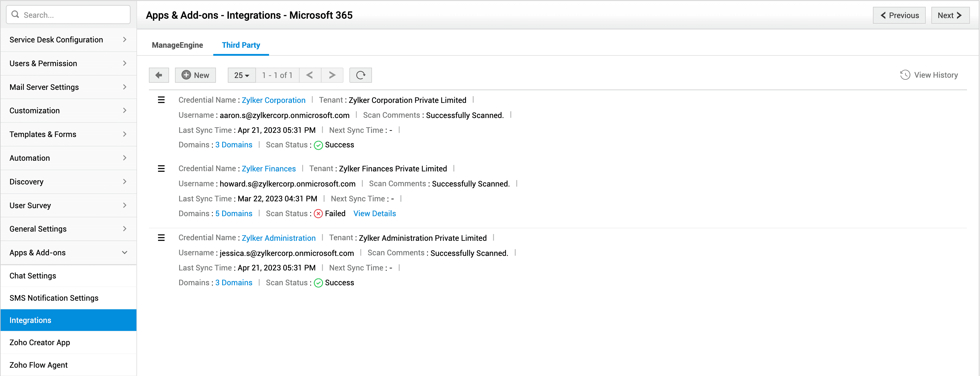Open Zoho Creator App menu item
Image resolution: width=980 pixels, height=376 pixels.
coord(39,342)
